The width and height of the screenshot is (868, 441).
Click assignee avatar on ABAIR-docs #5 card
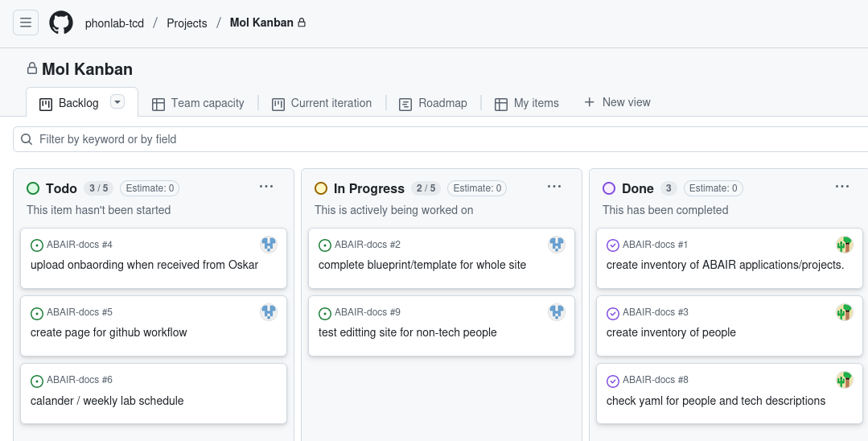coord(269,312)
